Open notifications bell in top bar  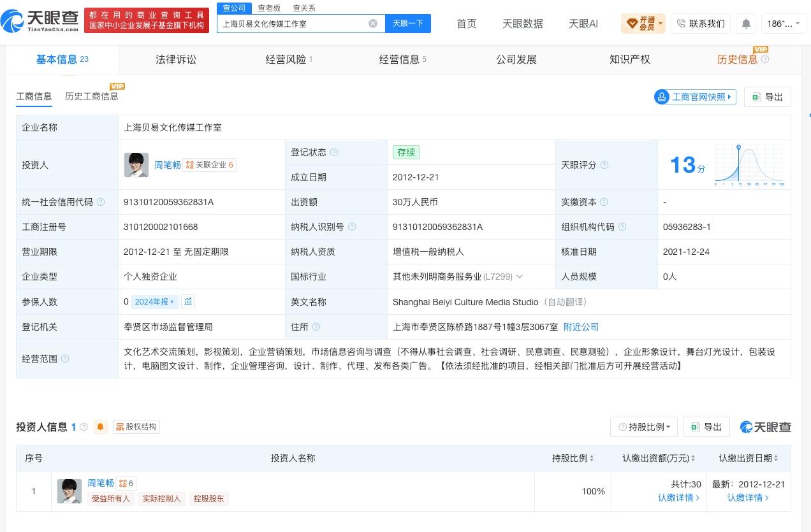(746, 24)
